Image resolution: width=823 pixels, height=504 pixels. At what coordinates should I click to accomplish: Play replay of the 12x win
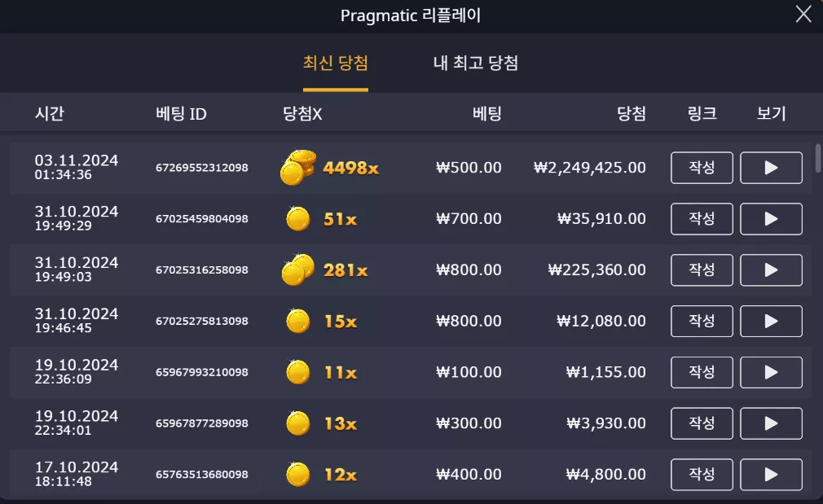pos(771,475)
